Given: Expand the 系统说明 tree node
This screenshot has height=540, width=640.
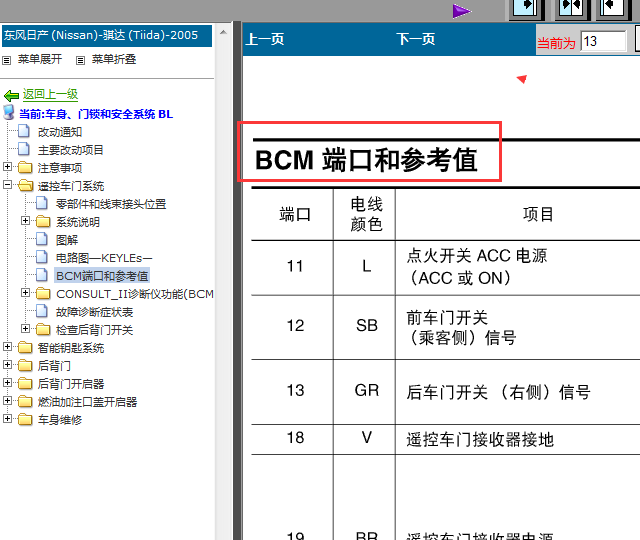Looking at the screenshot, I should [25, 220].
